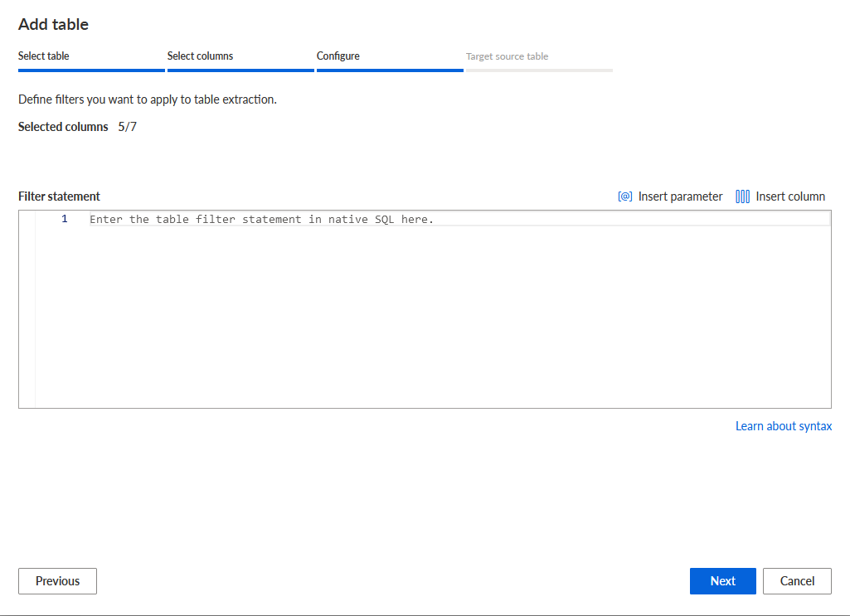Open the Target source table step

point(507,56)
